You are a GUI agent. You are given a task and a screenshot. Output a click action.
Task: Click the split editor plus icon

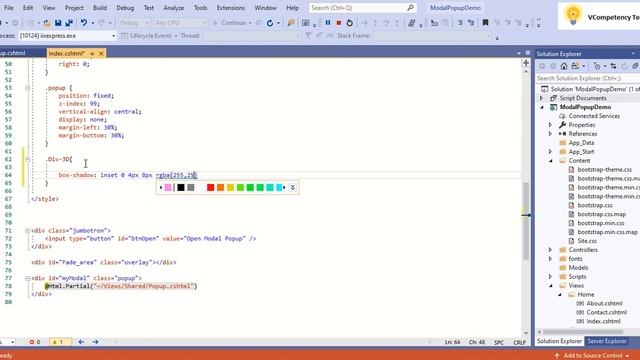tap(526, 63)
